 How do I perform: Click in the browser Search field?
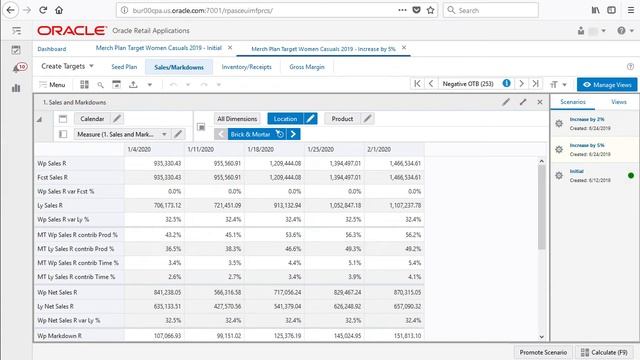click(491, 10)
